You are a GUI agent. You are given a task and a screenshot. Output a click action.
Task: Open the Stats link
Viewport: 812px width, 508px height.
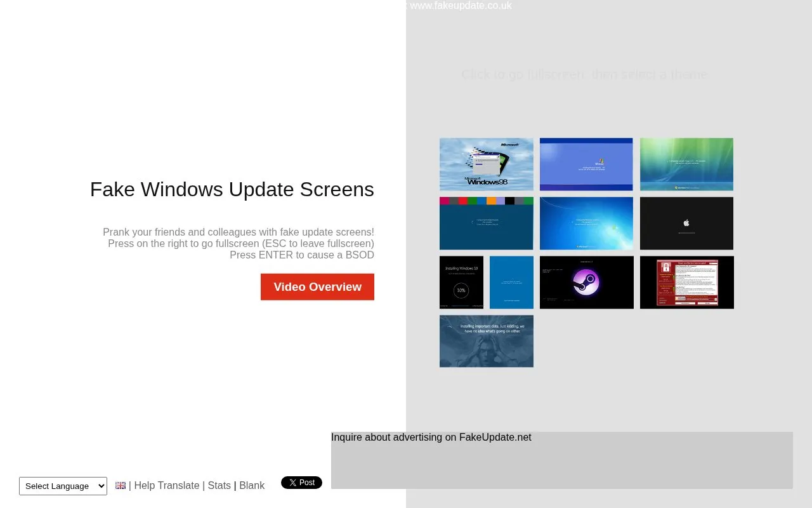tap(219, 485)
